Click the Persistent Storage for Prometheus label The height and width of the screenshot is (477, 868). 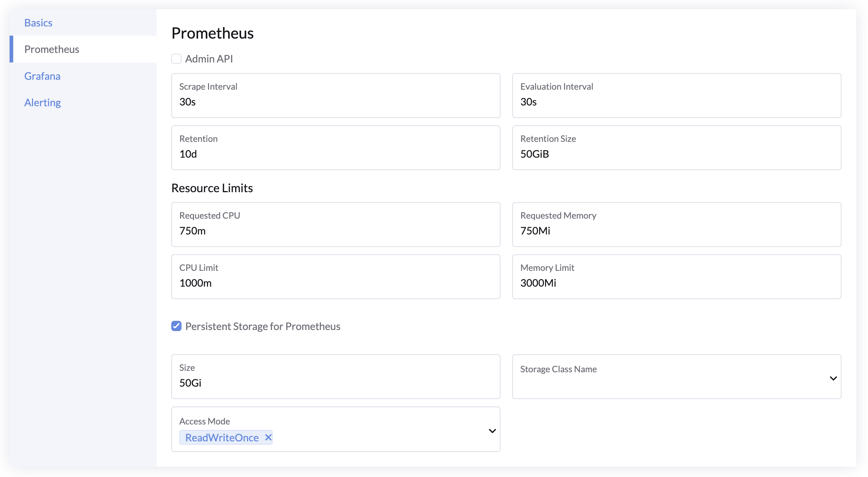point(263,326)
